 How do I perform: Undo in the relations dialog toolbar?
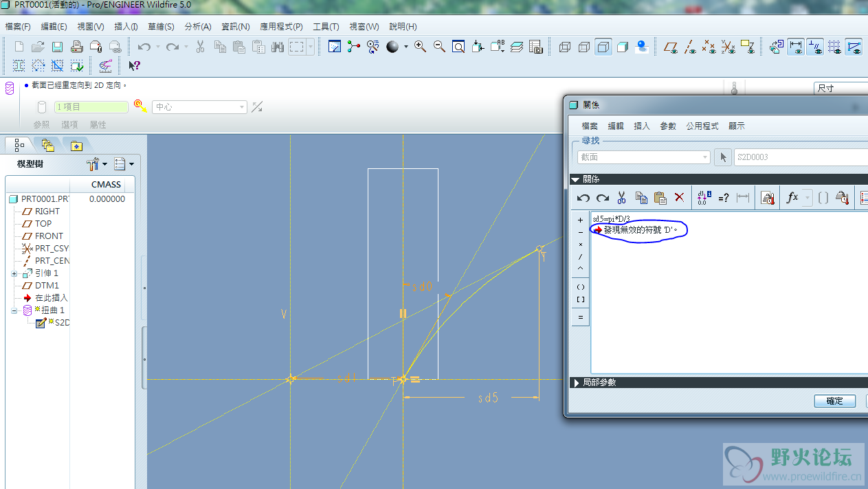[583, 198]
